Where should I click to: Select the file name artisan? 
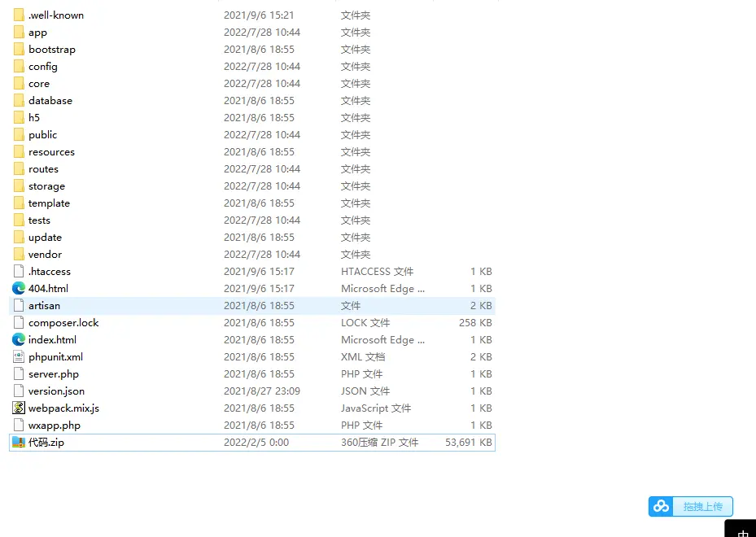[45, 306]
